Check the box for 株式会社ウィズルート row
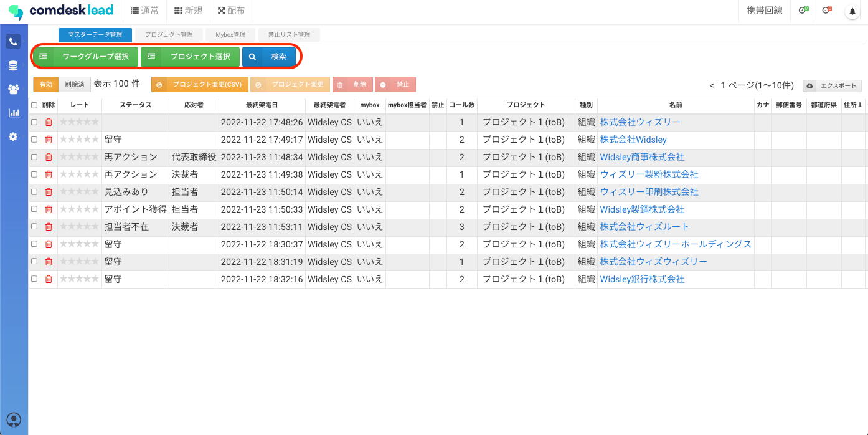 [x=34, y=227]
